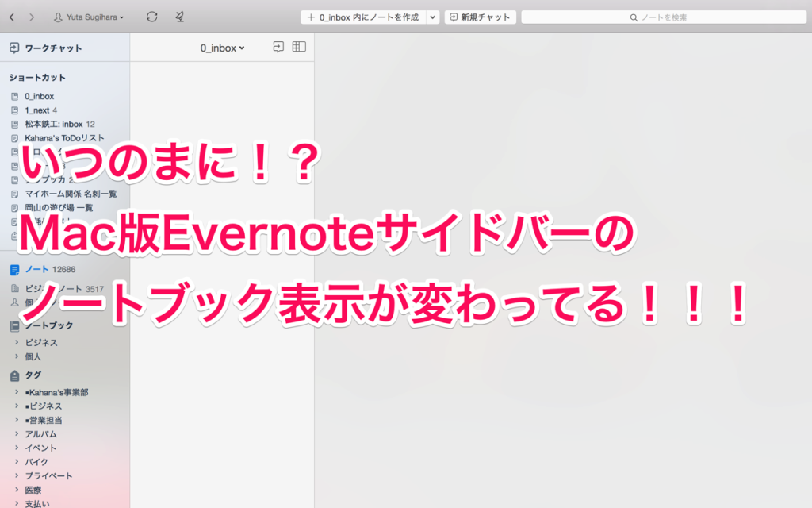This screenshot has width=812, height=508.
Task: Expand the ビジネス notebook stack
Action: (17, 342)
